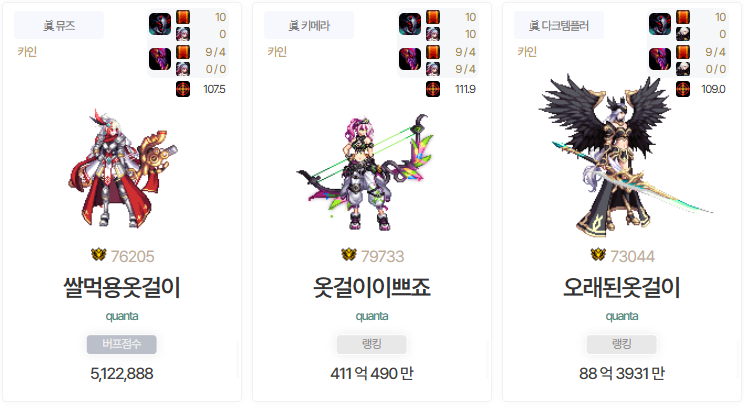Click the gold fame emblem next to 76205

99,255
